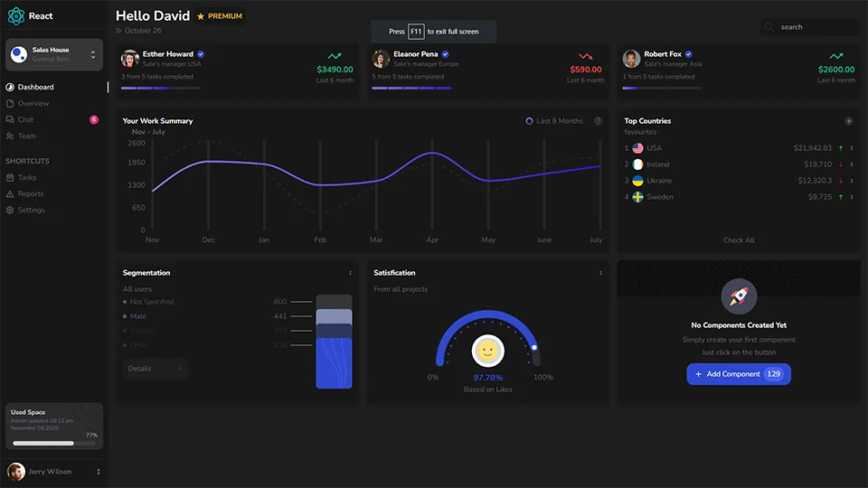Viewport: 868px width, 488px height.
Task: Click Eleanor Pena's verified badge
Action: tap(446, 54)
